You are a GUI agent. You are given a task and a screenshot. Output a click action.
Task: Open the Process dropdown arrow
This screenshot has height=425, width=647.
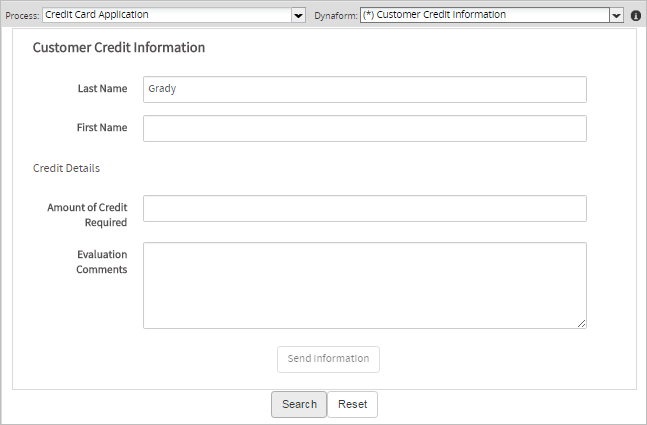click(x=298, y=16)
